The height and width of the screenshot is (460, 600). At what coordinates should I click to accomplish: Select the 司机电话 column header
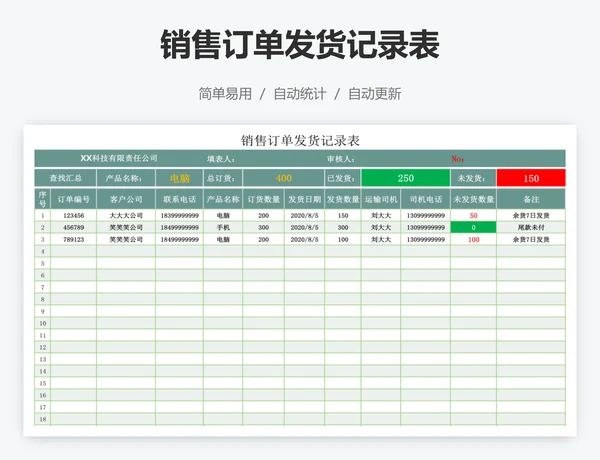click(426, 199)
